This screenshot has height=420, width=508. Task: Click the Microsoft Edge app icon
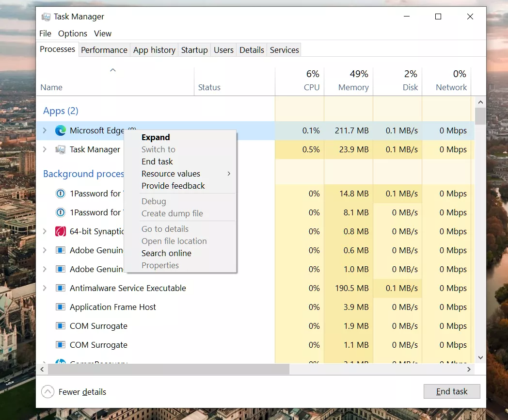(x=61, y=130)
